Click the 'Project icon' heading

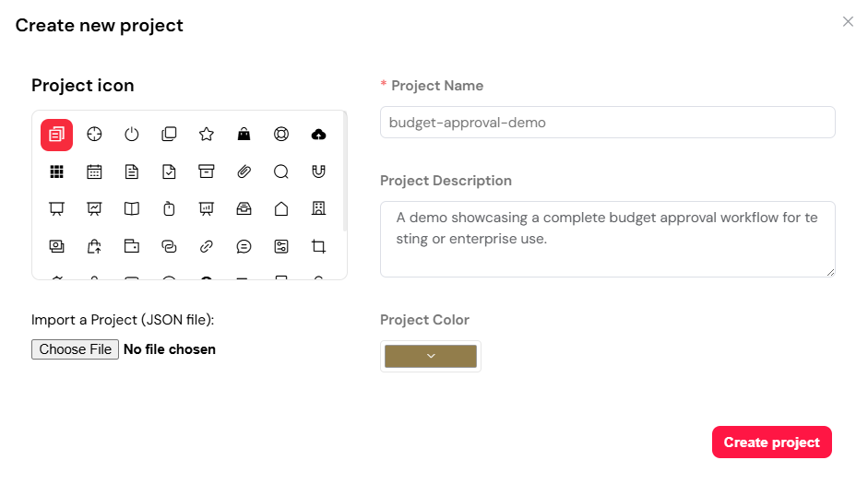(82, 86)
